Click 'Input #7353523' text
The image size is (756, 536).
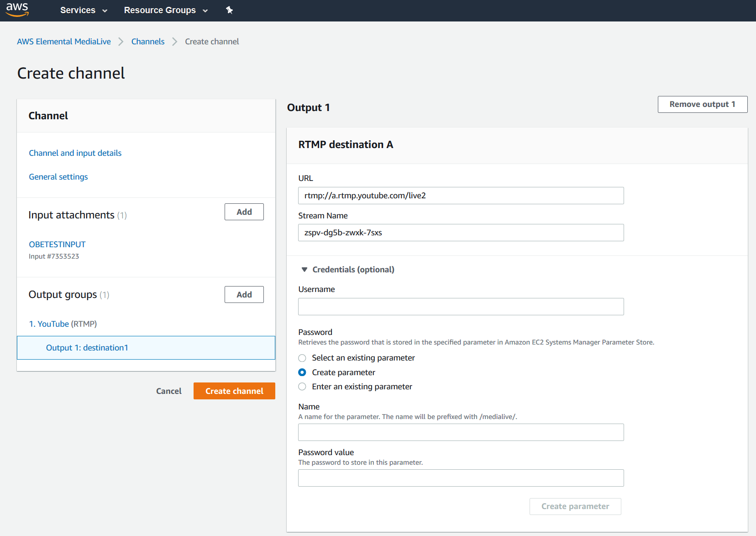point(54,256)
